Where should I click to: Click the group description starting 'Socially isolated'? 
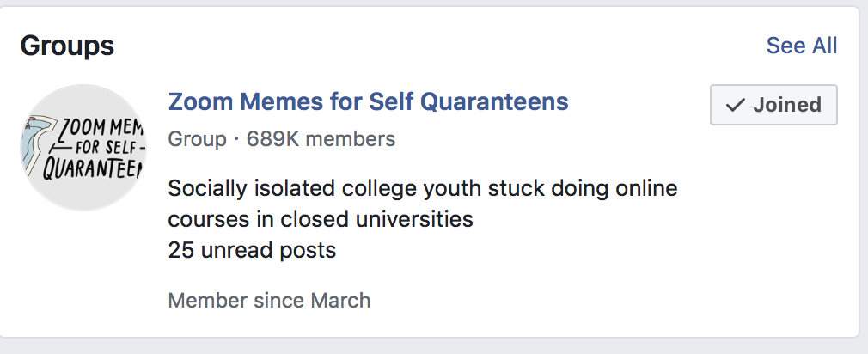pos(423,188)
